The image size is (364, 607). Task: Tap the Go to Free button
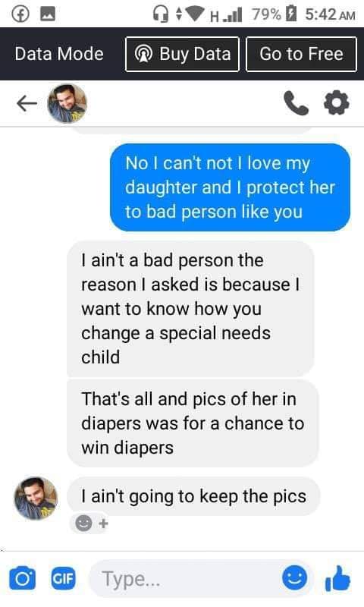pyautogui.click(x=301, y=54)
